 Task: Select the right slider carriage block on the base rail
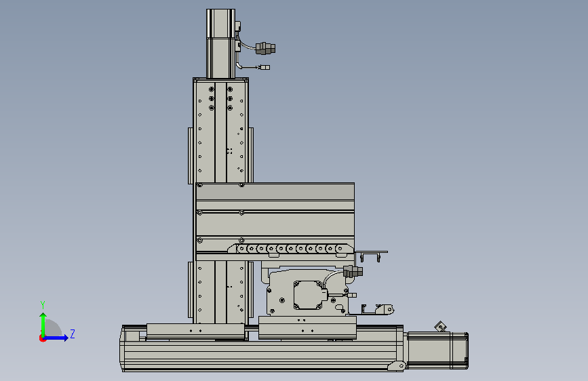(x=307, y=327)
